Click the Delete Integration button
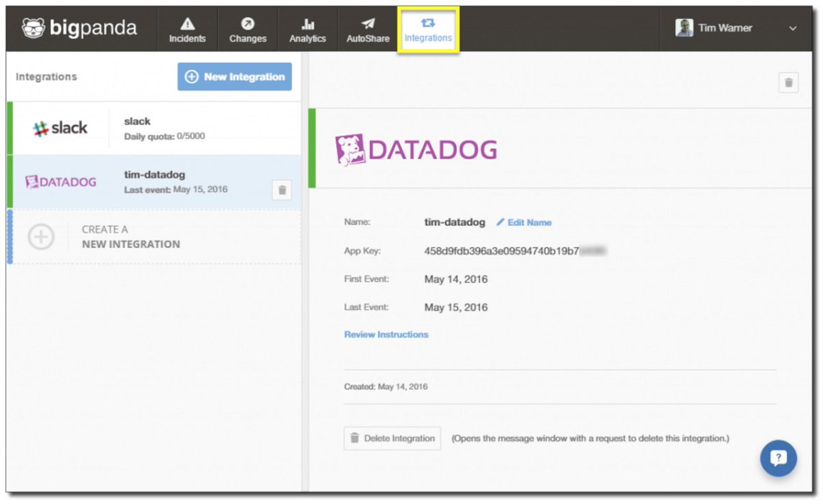The width and height of the screenshot is (823, 504). click(x=392, y=438)
